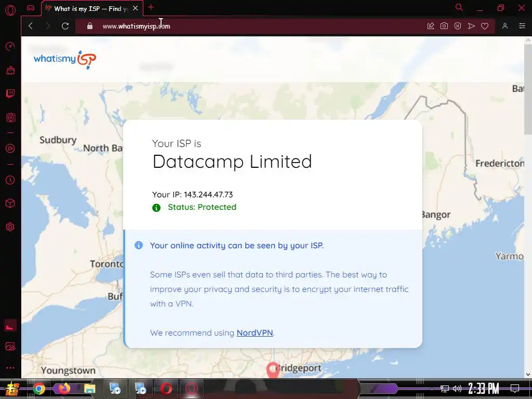
Task: Launch Firefox from the taskbar
Action: click(64, 389)
